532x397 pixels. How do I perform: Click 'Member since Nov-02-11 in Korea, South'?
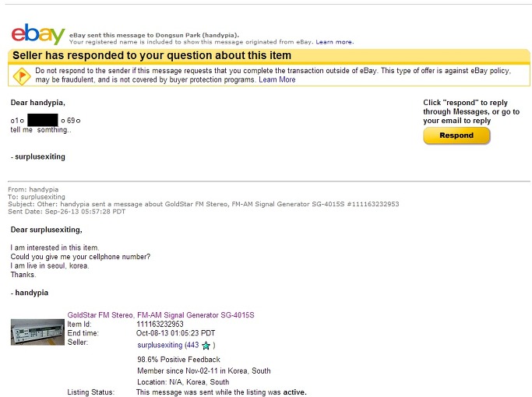pyautogui.click(x=204, y=371)
